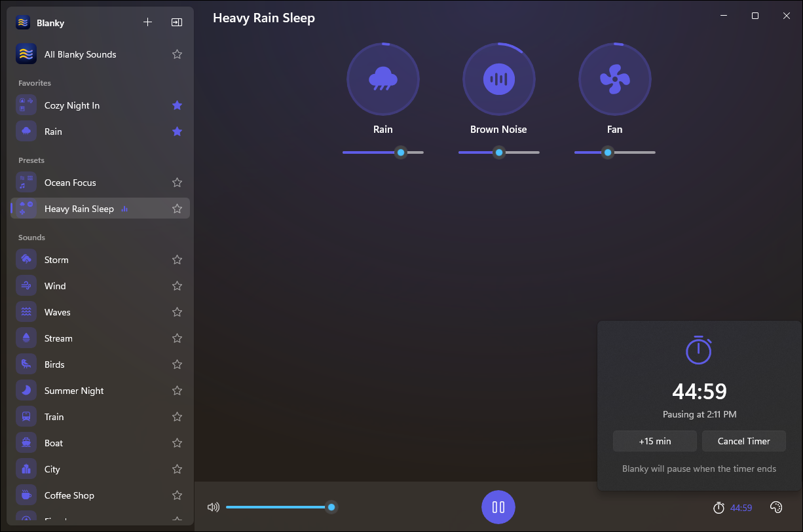Select the Waves label in Sounds list

coord(58,312)
